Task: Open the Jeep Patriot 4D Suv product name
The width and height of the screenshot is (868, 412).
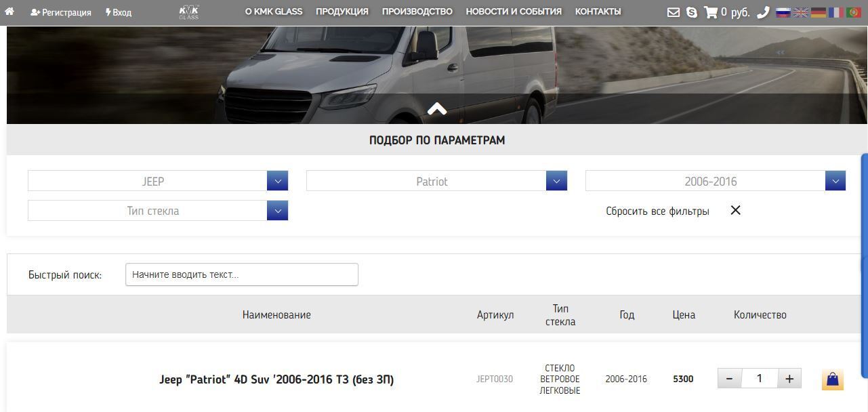Action: coord(276,379)
